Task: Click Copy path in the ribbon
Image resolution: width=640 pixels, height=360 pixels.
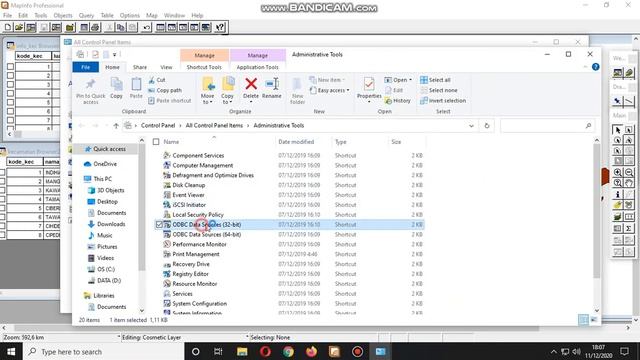Action: [x=165, y=90]
